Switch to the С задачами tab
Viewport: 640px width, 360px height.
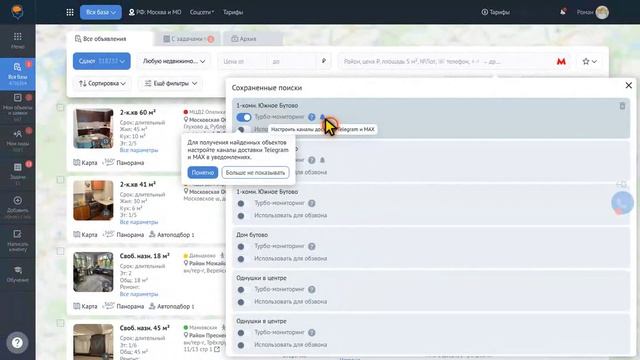click(x=188, y=39)
